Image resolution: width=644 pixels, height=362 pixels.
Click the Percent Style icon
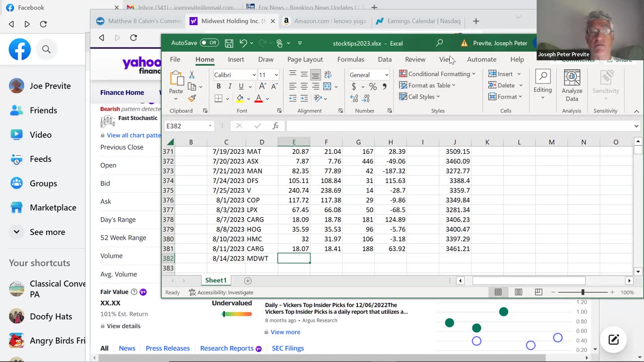(373, 86)
